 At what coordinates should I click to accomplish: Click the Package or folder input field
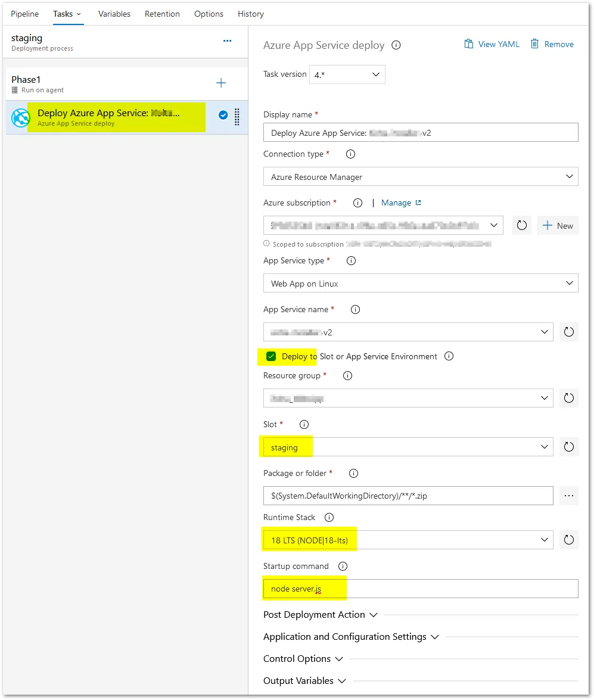tap(408, 496)
